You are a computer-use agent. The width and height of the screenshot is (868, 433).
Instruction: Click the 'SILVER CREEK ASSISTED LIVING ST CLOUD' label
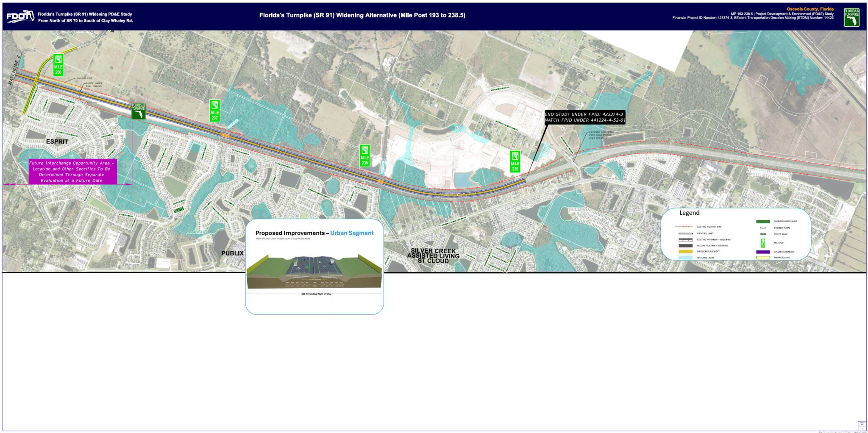pyautogui.click(x=433, y=256)
